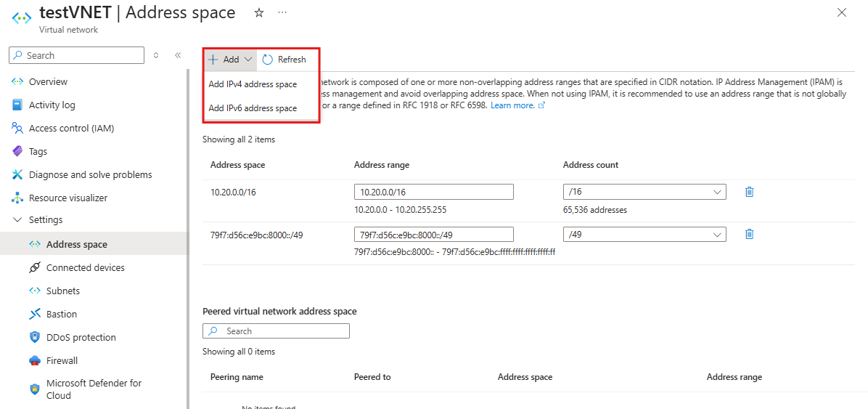Click the Resource visualizer icon
Screen dimensions: 868x409
[17, 198]
